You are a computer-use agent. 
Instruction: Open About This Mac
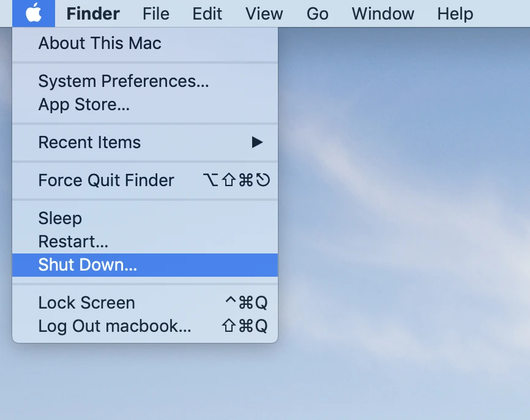click(x=100, y=43)
